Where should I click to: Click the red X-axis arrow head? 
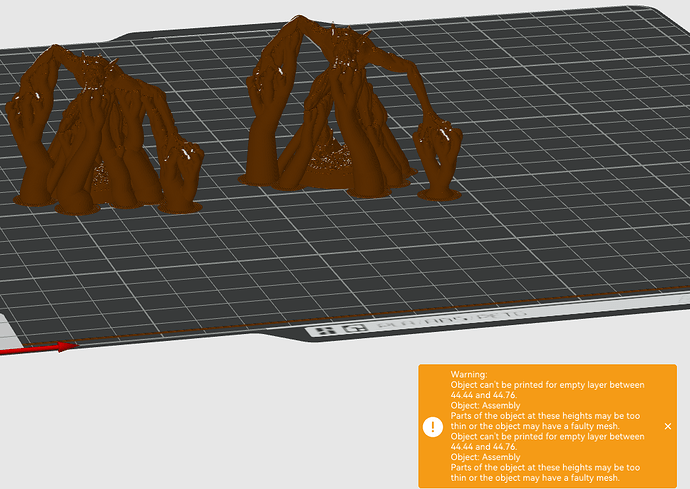click(68, 346)
